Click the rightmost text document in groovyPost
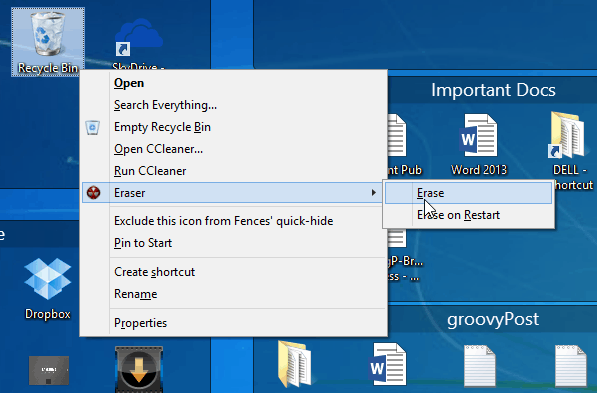This screenshot has width=597, height=393. (x=570, y=366)
